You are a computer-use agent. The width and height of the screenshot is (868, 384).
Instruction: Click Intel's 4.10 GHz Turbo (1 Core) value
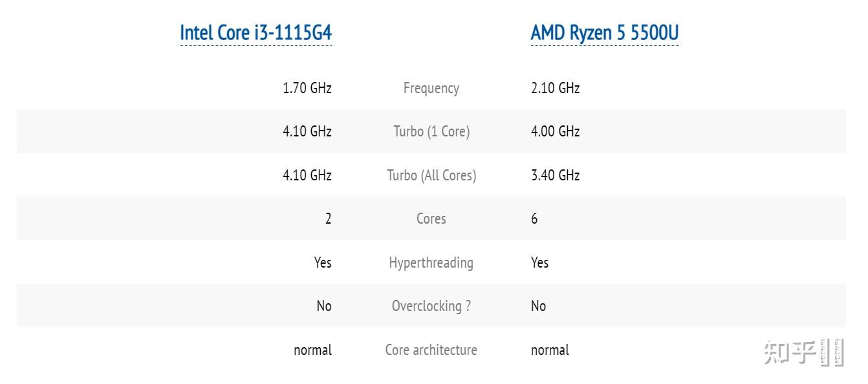307,131
